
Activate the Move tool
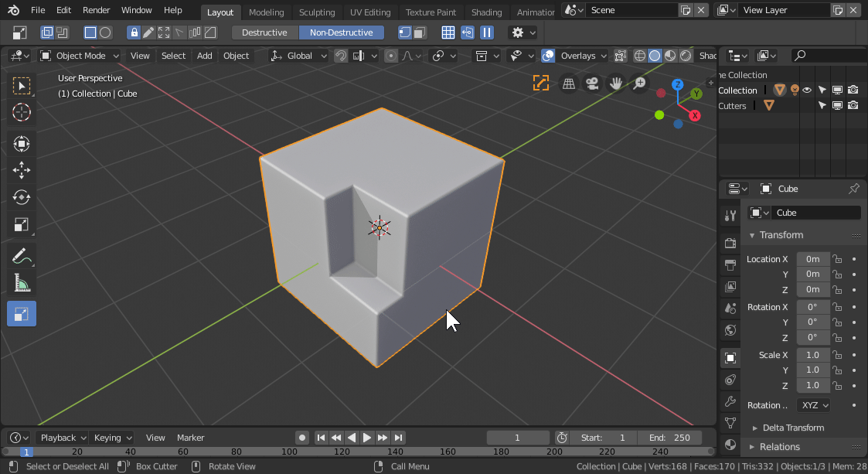[22, 170]
